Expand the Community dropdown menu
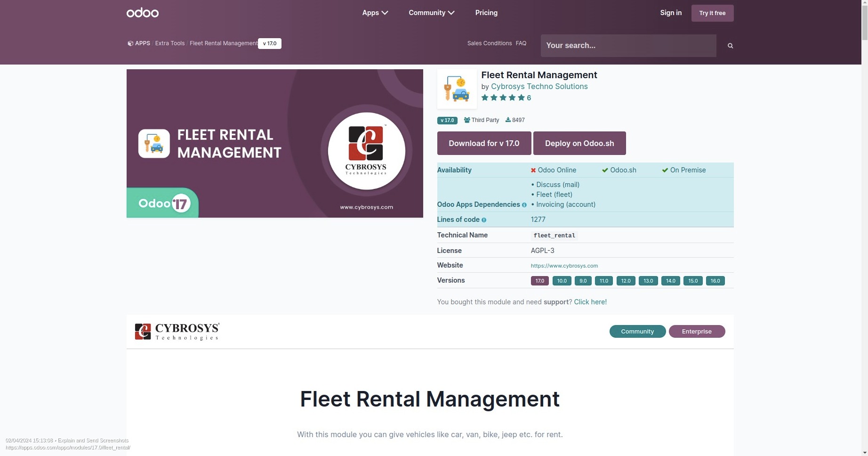 [432, 13]
